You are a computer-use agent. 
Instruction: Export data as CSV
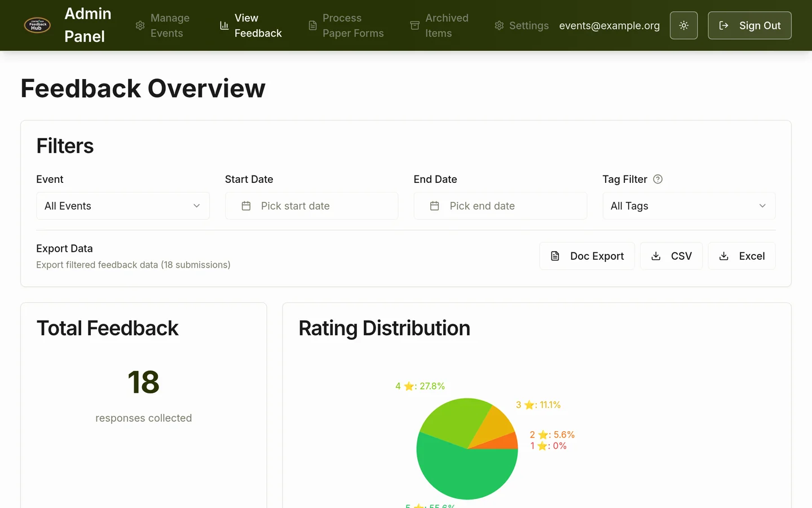671,256
